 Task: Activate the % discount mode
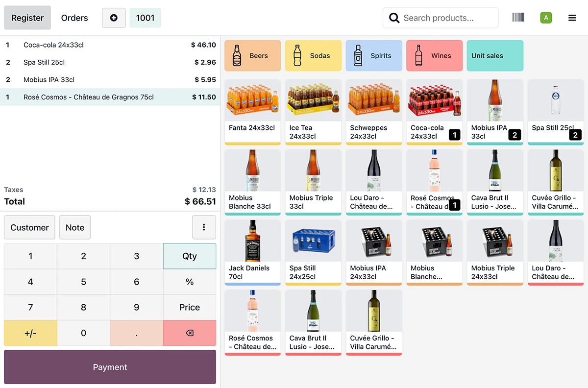click(x=189, y=282)
